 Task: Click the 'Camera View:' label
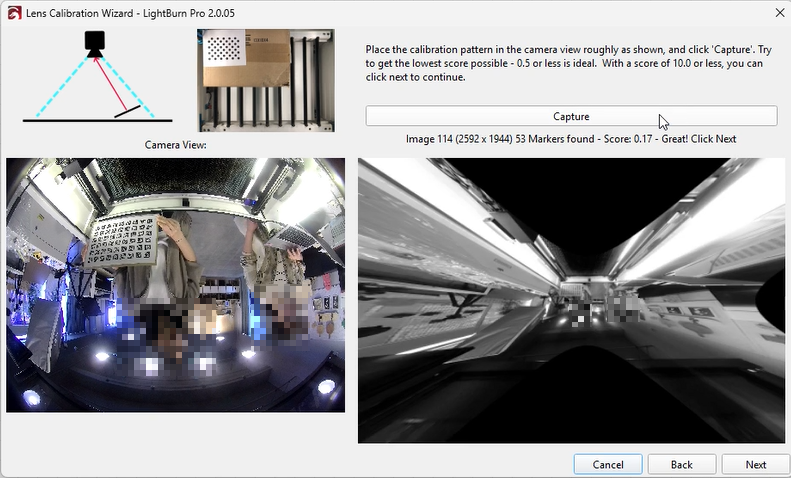pyautogui.click(x=175, y=145)
